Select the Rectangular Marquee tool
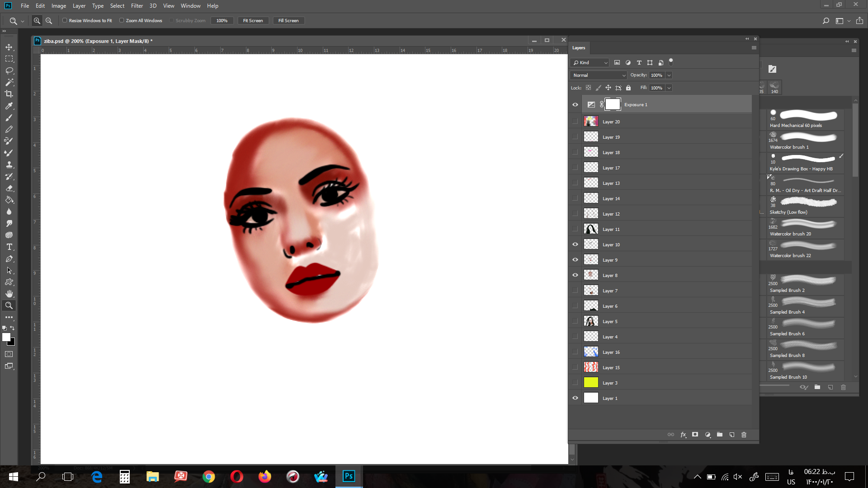The width and height of the screenshot is (868, 488). pyautogui.click(x=9, y=59)
